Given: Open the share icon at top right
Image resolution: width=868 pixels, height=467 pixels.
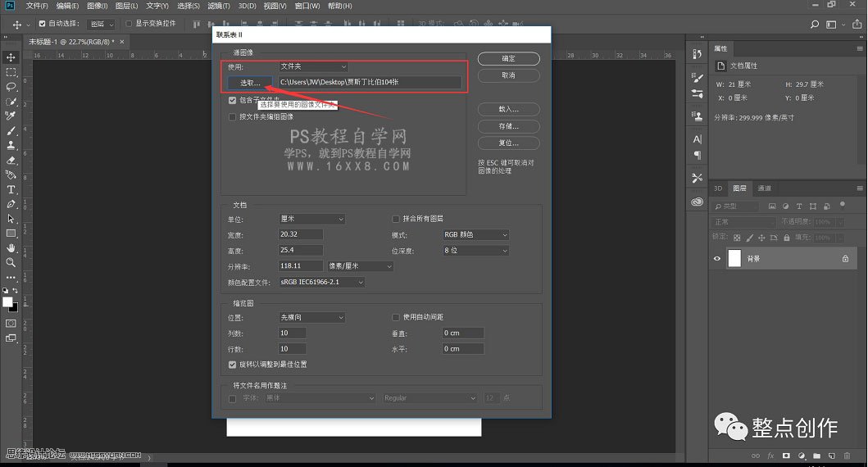Looking at the screenshot, I should 857,24.
